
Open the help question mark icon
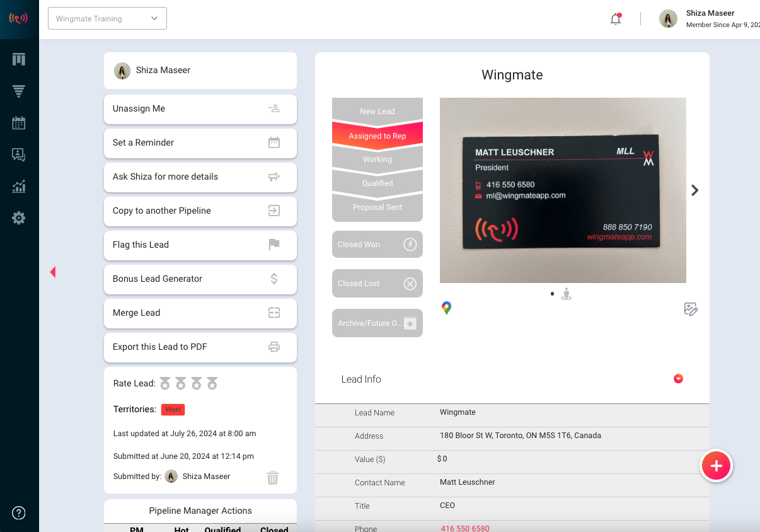[x=19, y=512]
